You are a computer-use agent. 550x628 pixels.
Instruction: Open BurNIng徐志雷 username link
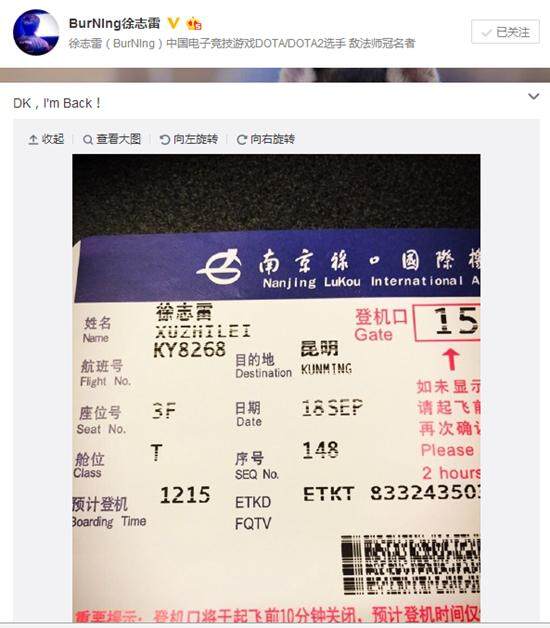tap(115, 23)
